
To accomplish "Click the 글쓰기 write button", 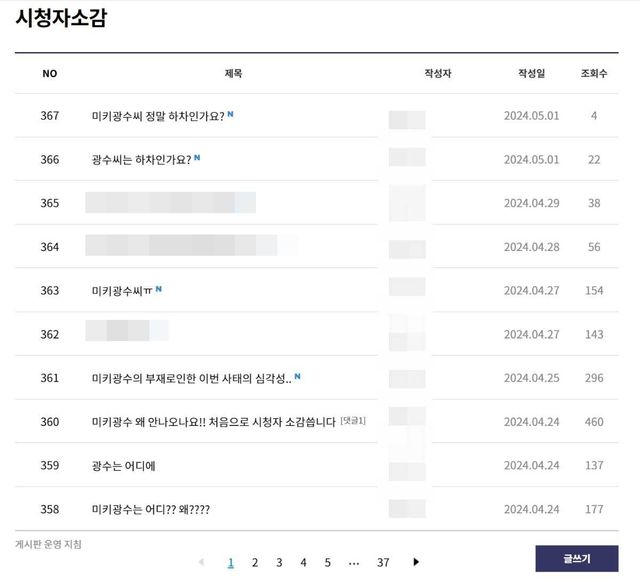I will click(577, 558).
